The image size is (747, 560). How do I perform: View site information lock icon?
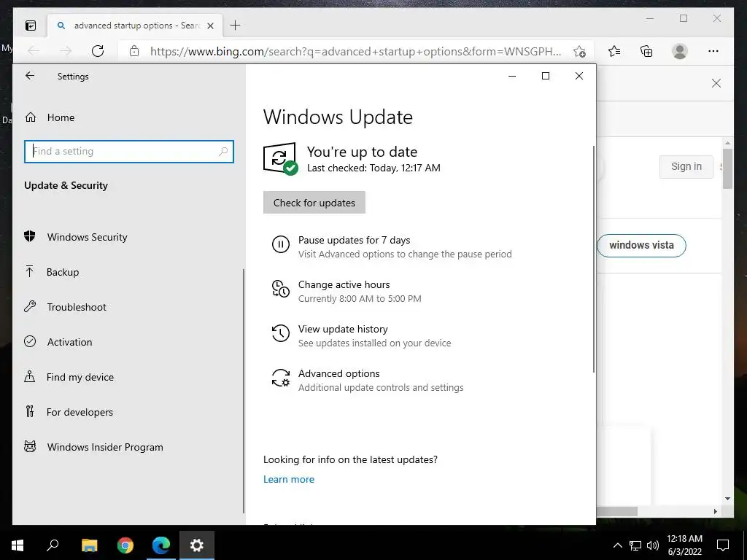(x=134, y=51)
